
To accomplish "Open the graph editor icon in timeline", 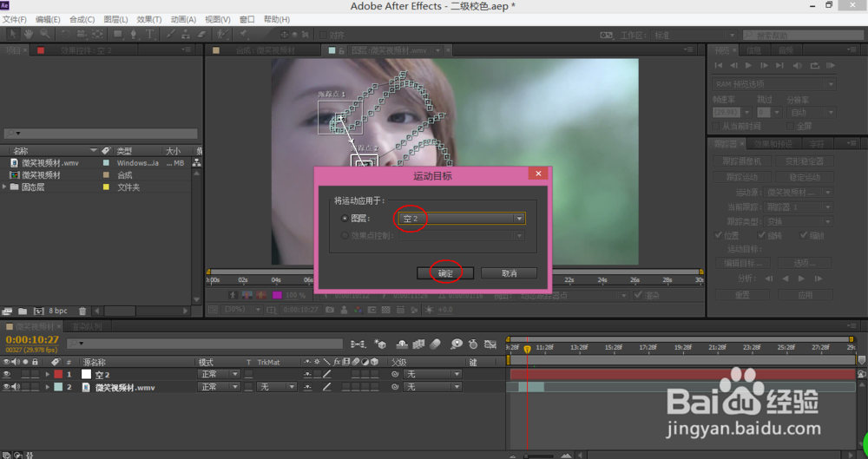I will pos(490,344).
